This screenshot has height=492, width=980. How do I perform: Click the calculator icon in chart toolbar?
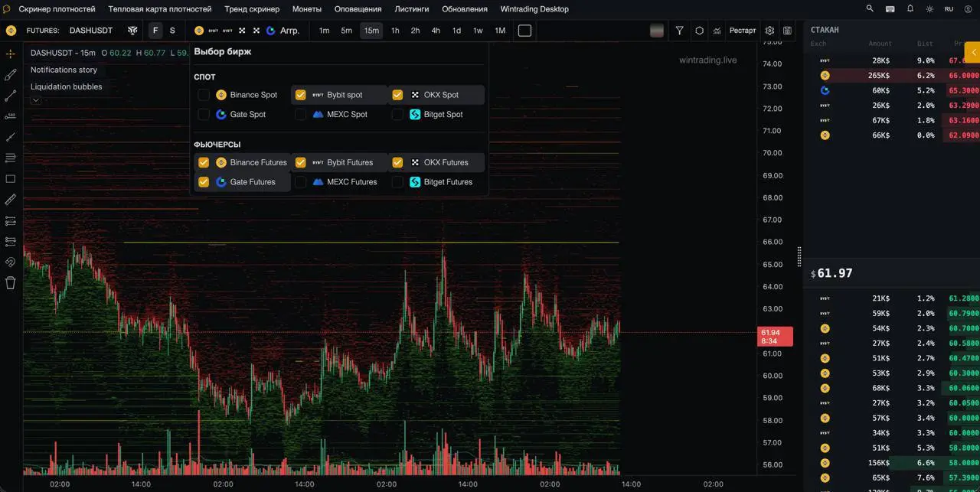coord(788,31)
